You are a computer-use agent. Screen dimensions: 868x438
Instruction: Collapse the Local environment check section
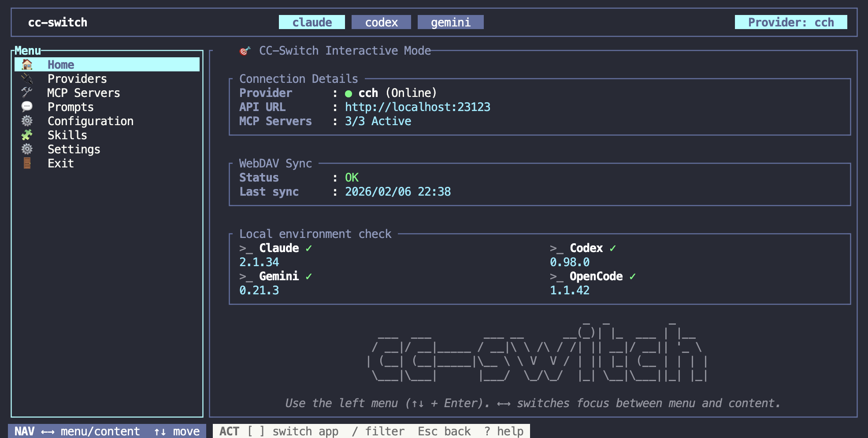click(x=315, y=234)
